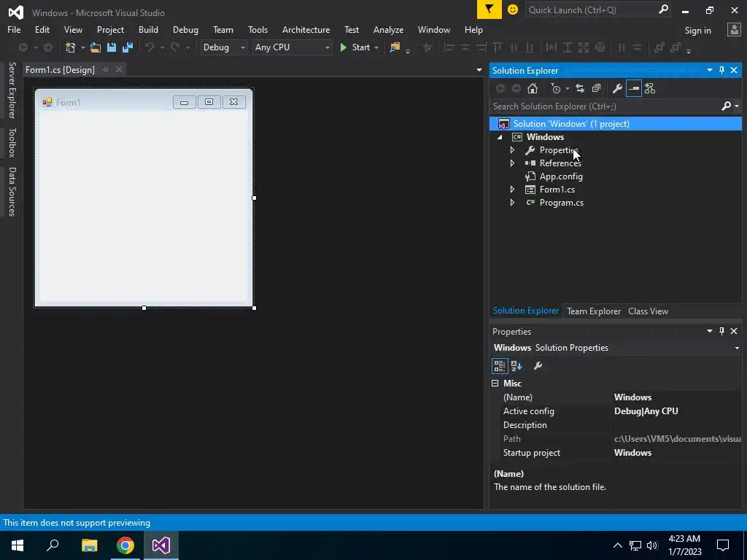Click the Search Solution Explorer field
The width and height of the screenshot is (747, 560).
pyautogui.click(x=605, y=106)
